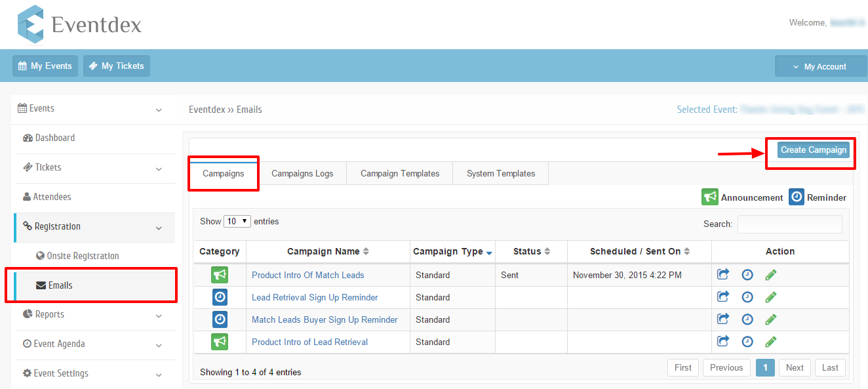This screenshot has width=868, height=389.
Task: Edit Product Intro of Lead Retrieval campaign
Action: tap(771, 342)
